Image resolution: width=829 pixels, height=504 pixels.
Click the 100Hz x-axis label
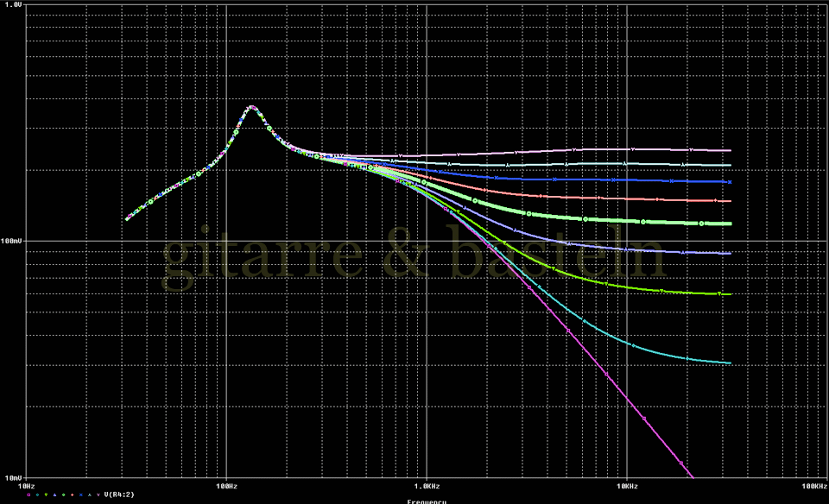pos(225,486)
